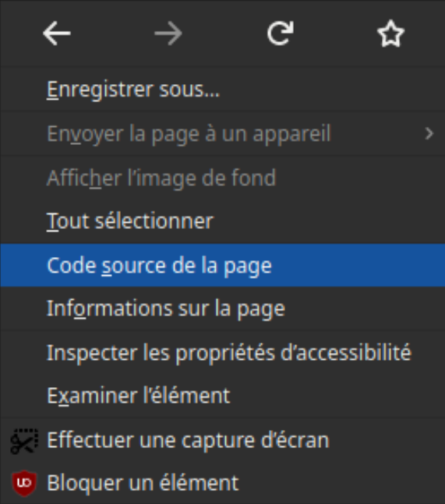
Task: Click the red uBlock Origin shield icon
Action: coord(24,483)
